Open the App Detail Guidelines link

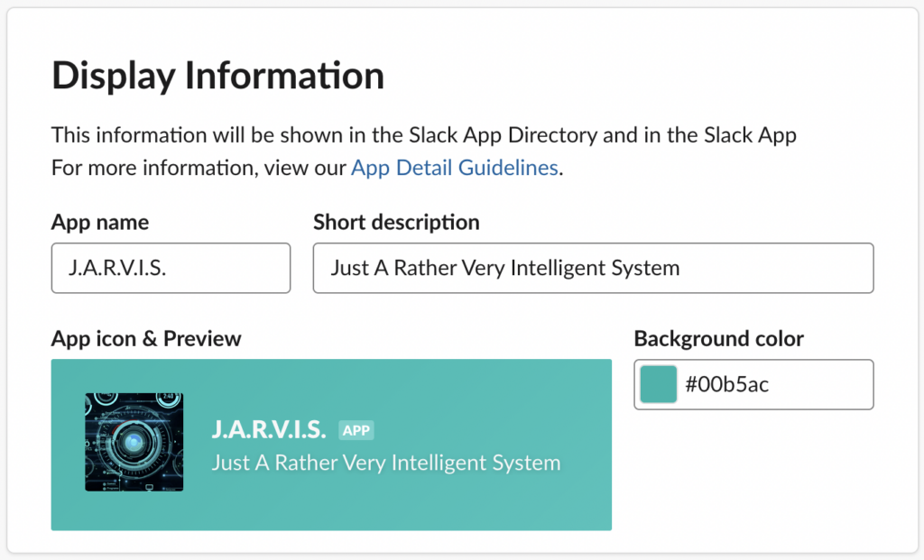pos(455,168)
